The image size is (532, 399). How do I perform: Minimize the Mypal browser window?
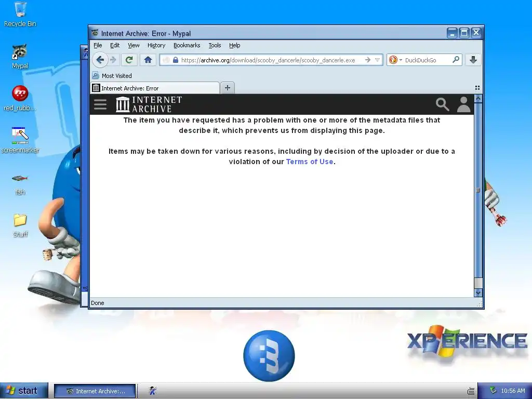tap(453, 33)
